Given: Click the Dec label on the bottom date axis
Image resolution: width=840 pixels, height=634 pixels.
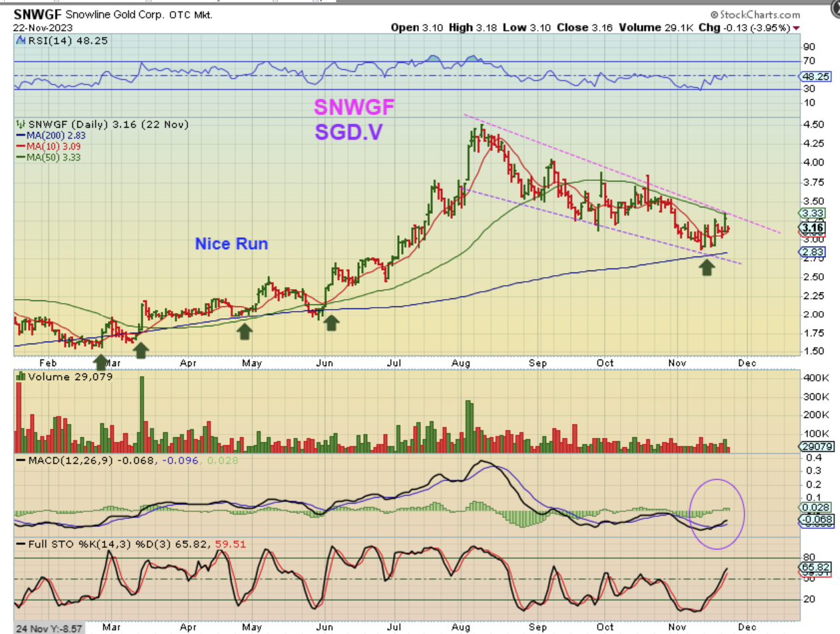Looking at the screenshot, I should click(x=747, y=627).
